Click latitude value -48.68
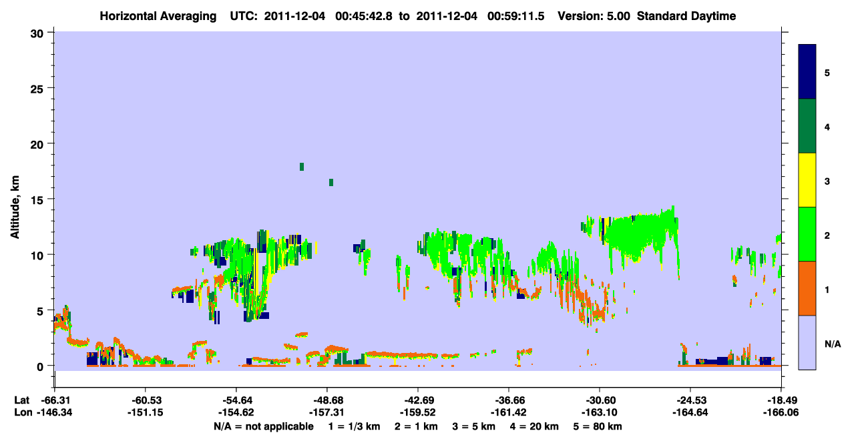 [x=327, y=400]
